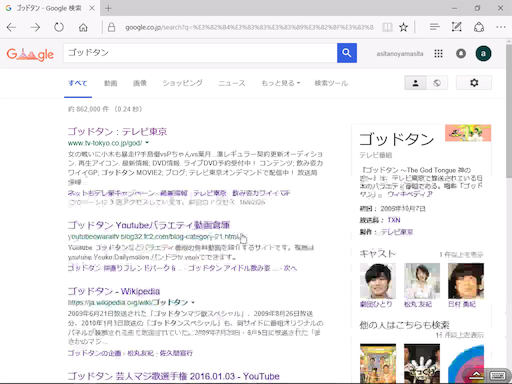
Task: Select the すべて tab
Action: [78, 83]
